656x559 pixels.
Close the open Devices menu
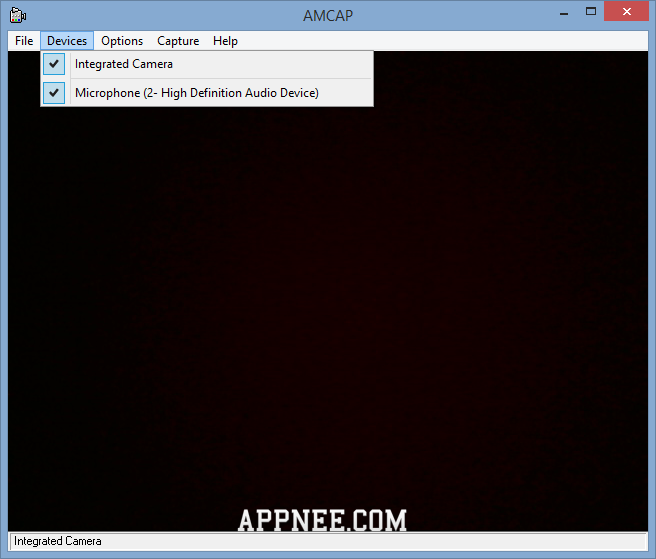67,41
